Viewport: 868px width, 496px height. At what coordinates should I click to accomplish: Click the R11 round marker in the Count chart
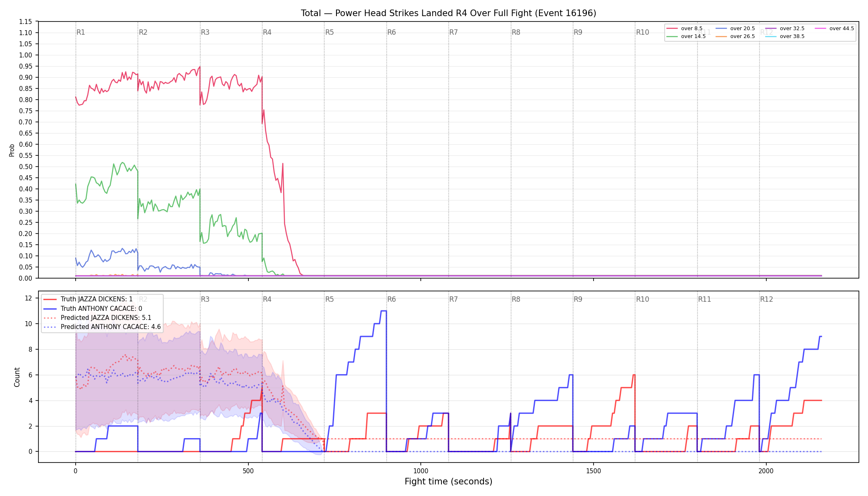tap(705, 299)
